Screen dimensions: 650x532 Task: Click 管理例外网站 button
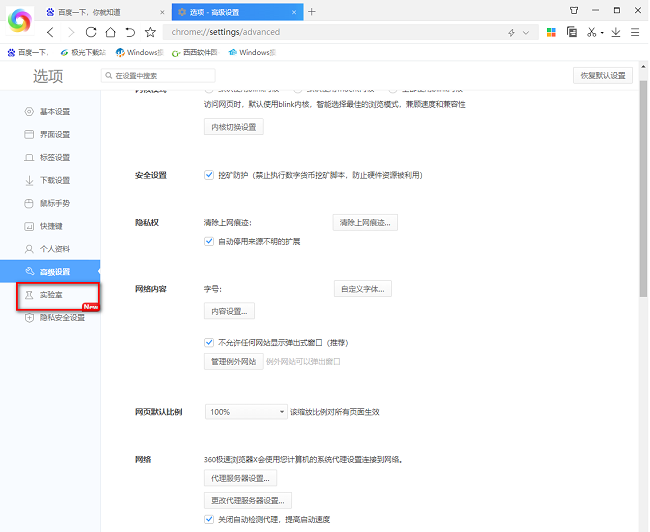point(234,362)
